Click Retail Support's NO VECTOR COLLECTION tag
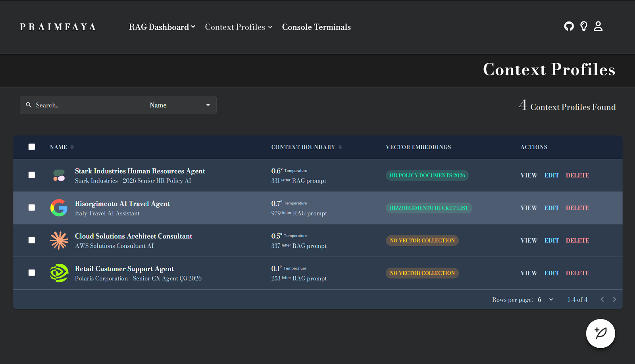Image resolution: width=635 pixels, height=364 pixels. coord(422,273)
